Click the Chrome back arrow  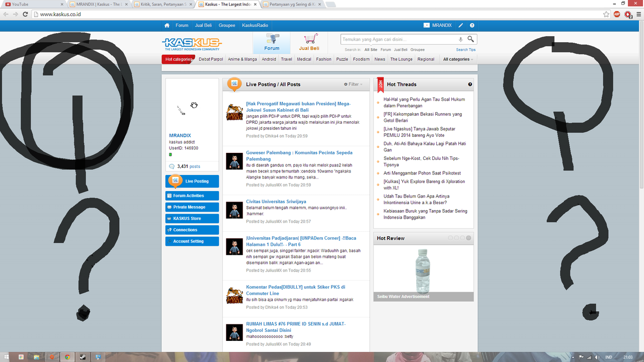point(6,14)
